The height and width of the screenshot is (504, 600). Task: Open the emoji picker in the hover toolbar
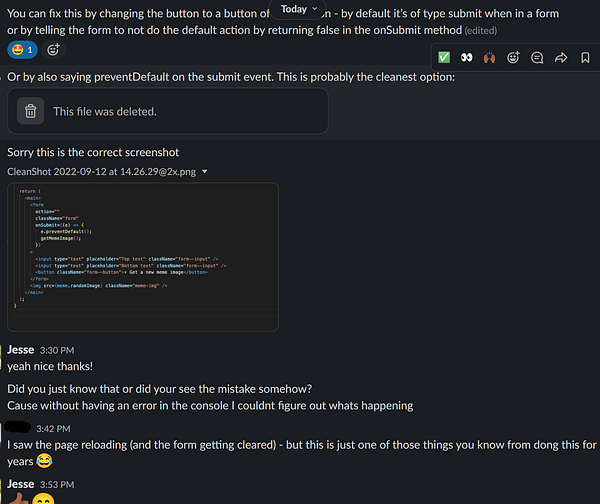point(514,58)
